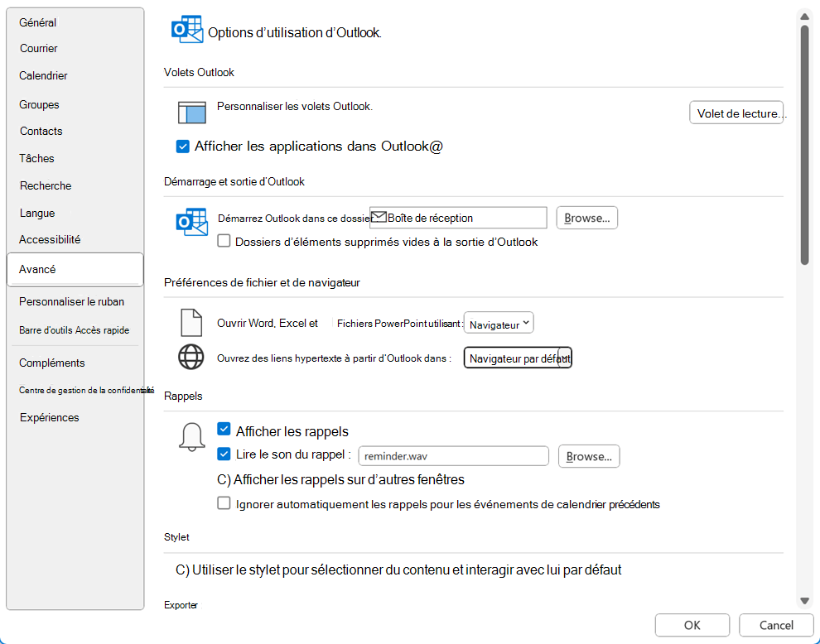Open the Général options category
The height and width of the screenshot is (644, 820).
37,22
